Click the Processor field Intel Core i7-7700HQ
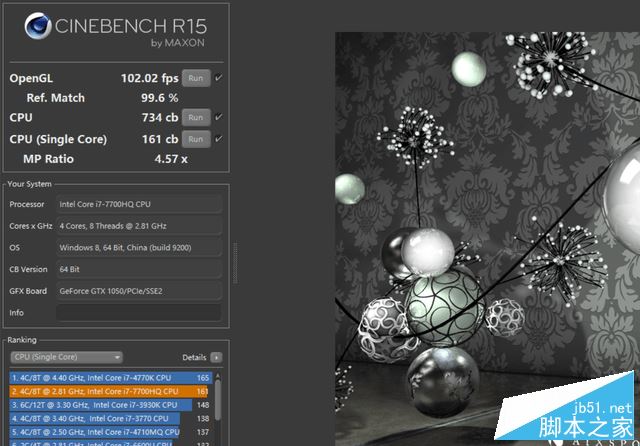The width and height of the screenshot is (640, 446). (139, 204)
